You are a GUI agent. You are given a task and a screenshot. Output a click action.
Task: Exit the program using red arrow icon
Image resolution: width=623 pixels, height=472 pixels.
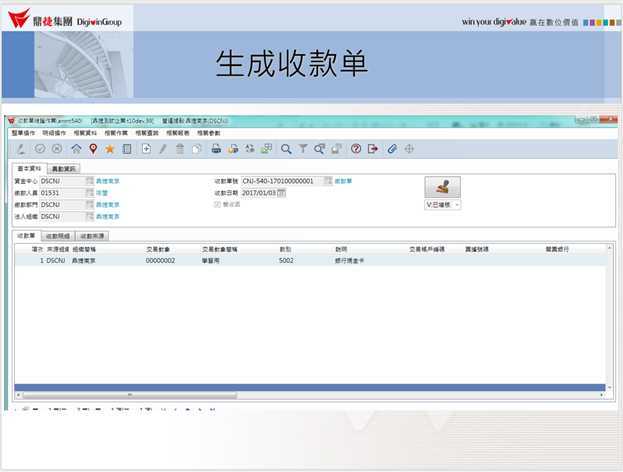pyautogui.click(x=373, y=149)
